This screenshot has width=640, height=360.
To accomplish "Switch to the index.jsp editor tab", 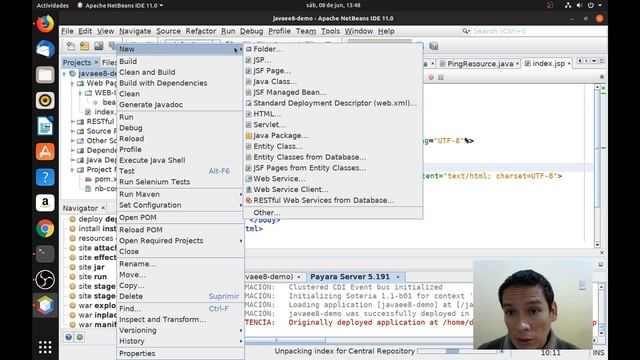I will [x=547, y=64].
